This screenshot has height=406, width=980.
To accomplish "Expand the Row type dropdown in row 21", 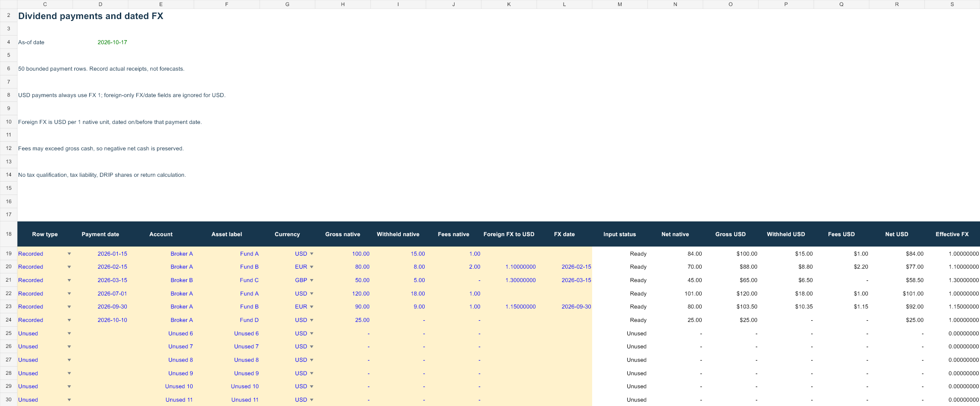I will point(69,280).
